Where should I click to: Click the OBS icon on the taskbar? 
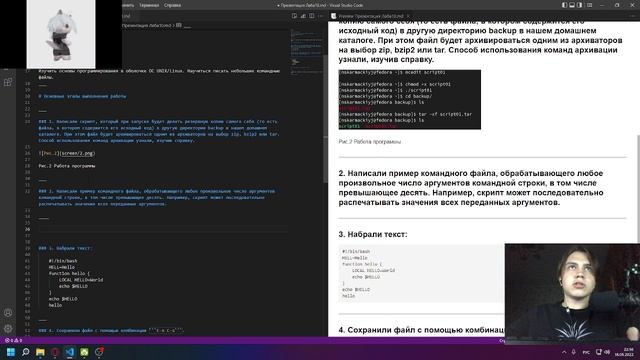pyautogui.click(x=99, y=352)
